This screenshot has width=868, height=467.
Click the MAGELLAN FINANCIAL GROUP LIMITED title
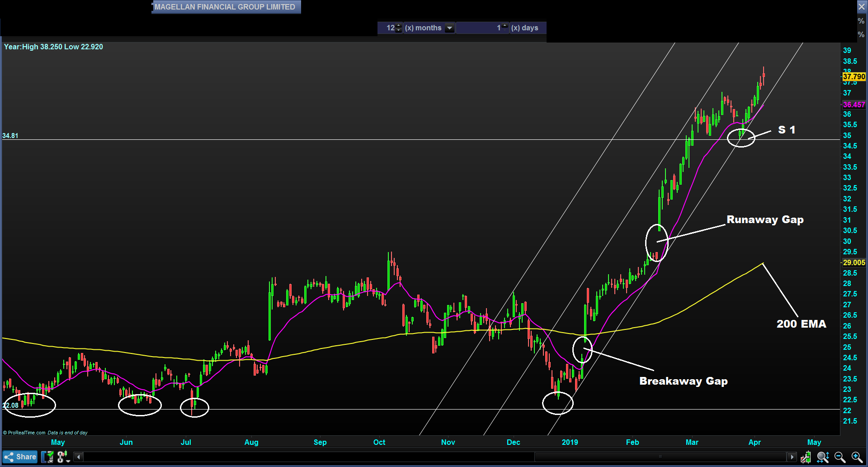click(225, 7)
